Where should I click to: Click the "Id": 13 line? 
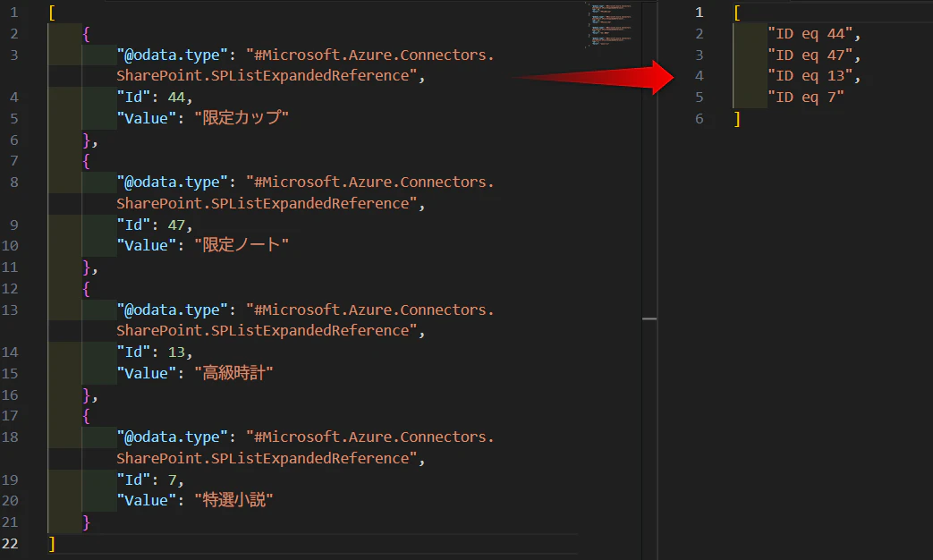tap(154, 352)
